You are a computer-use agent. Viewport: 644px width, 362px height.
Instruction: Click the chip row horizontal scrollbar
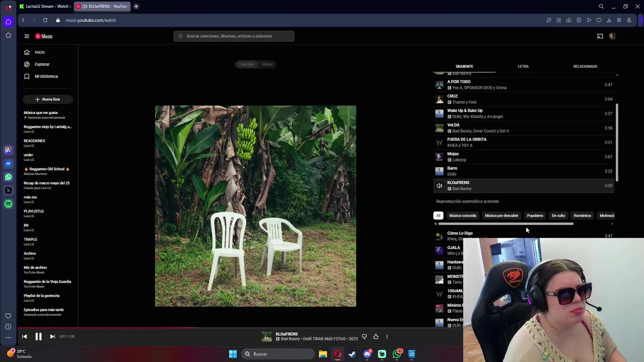(506, 224)
